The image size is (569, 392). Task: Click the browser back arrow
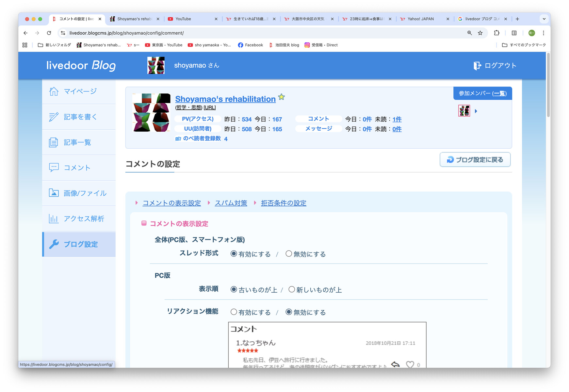[x=25, y=33]
